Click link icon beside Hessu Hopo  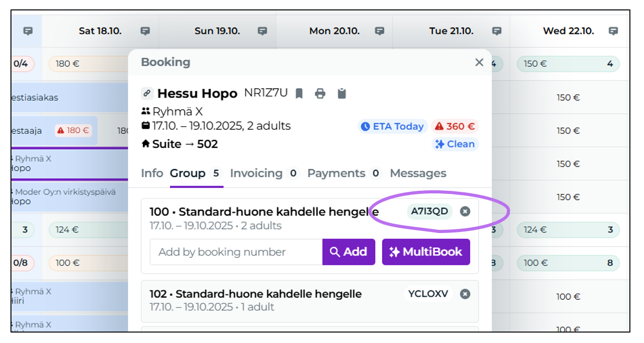click(x=147, y=94)
